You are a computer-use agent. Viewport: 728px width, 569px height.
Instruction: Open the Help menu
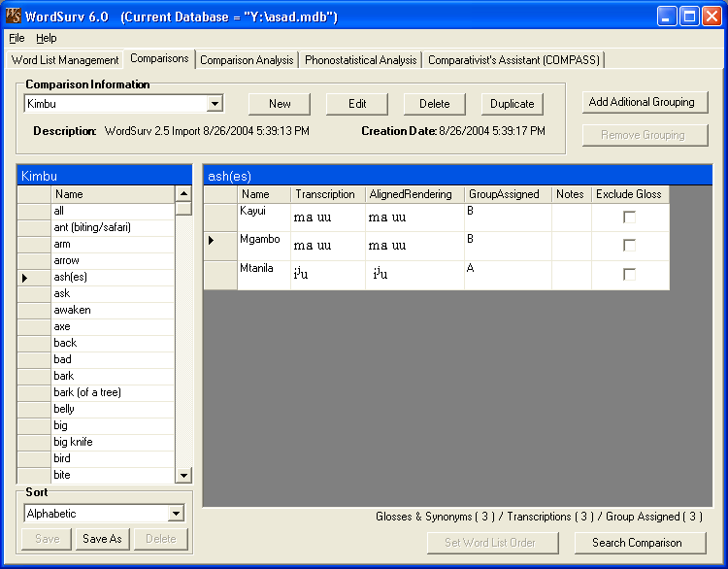(47, 38)
